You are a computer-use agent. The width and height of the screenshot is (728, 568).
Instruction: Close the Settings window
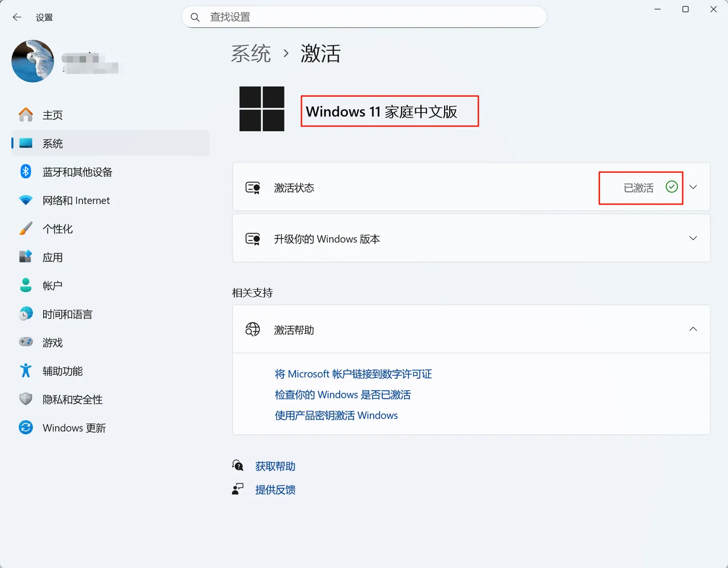(713, 9)
